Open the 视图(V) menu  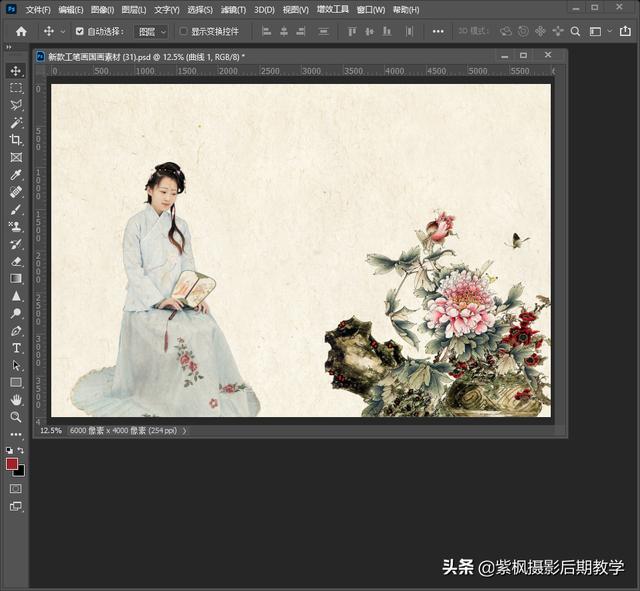[296, 10]
